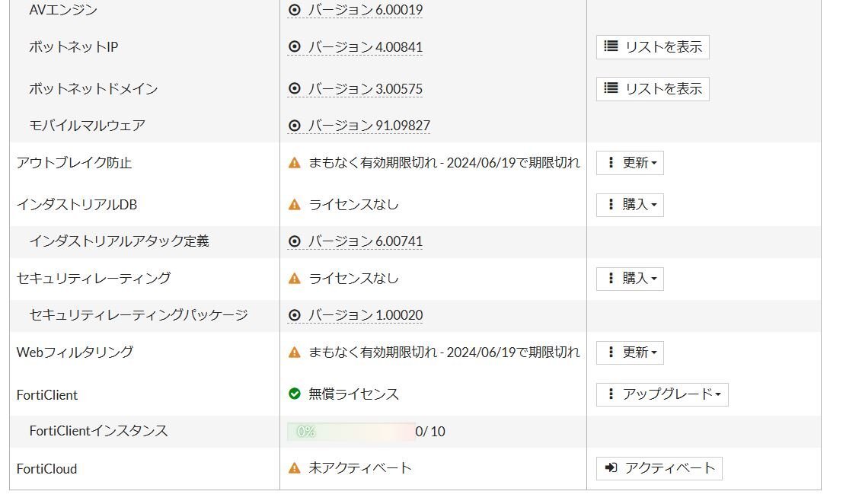The image size is (862, 504).
Task: Show the list for ボットネットドメイン
Action: (x=653, y=89)
